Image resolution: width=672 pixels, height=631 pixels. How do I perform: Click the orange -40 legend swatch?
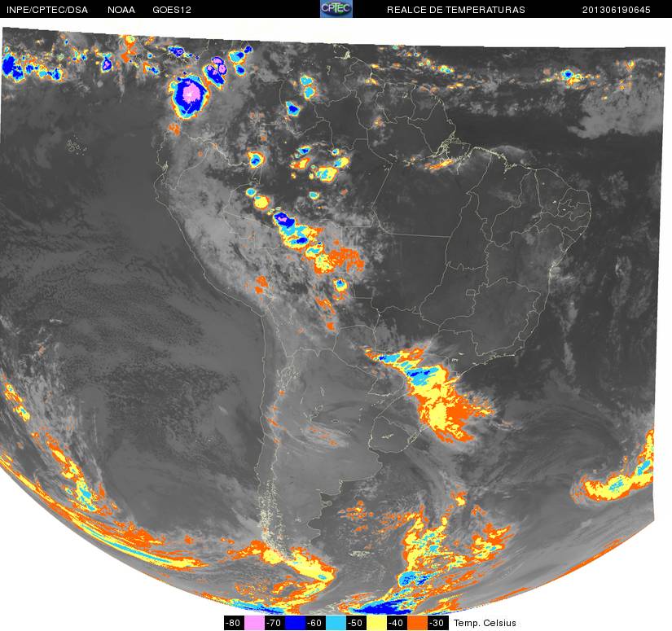point(417,623)
